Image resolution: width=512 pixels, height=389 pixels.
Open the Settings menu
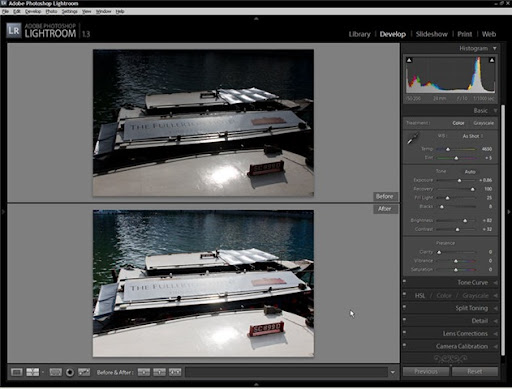tap(69, 11)
